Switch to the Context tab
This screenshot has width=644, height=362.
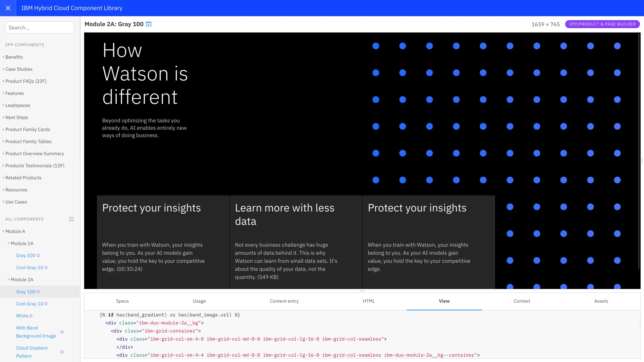coord(522,301)
